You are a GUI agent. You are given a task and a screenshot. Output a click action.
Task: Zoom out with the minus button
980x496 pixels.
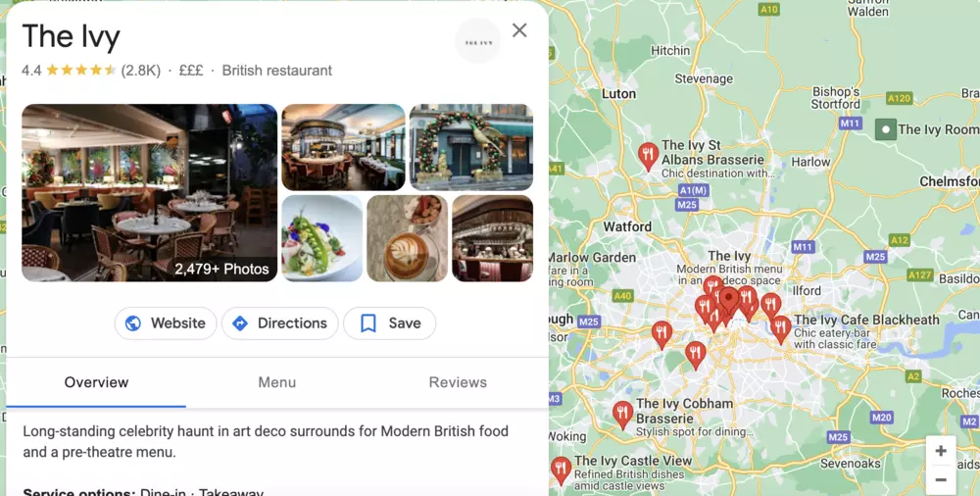[x=941, y=479]
